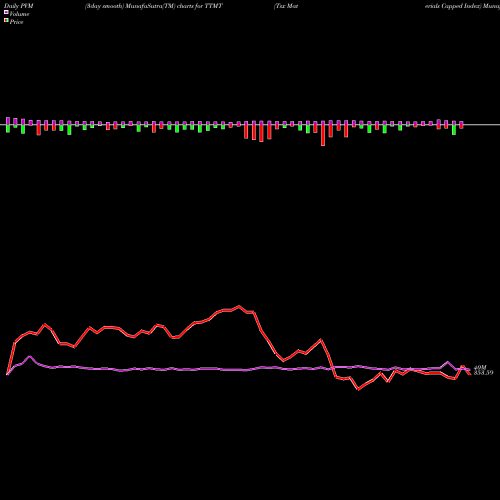
Task: Click the '40M' volume value label
Action: click(480, 367)
